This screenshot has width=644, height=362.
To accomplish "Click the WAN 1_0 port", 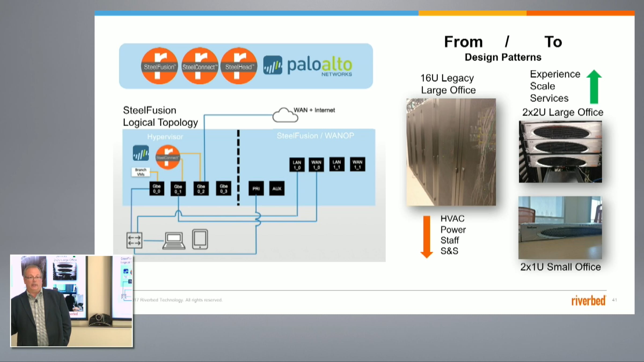I will pyautogui.click(x=316, y=165).
